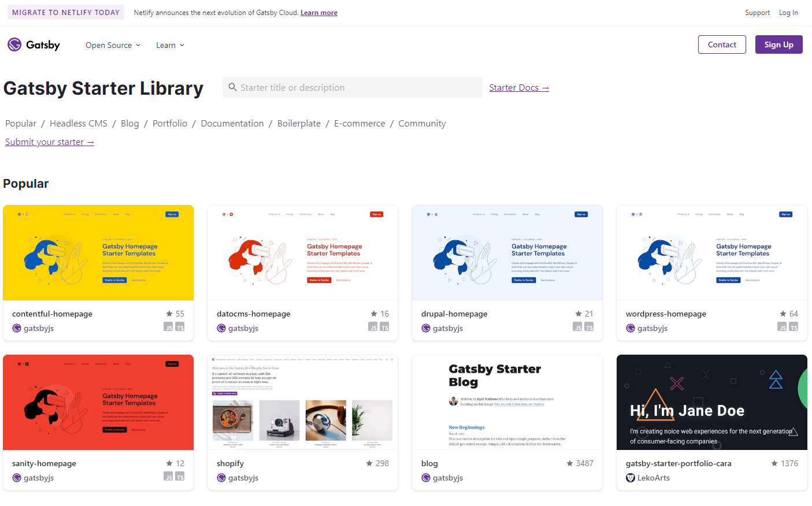The height and width of the screenshot is (506, 812).
Task: Expand the Learn dropdown menu
Action: pos(170,45)
